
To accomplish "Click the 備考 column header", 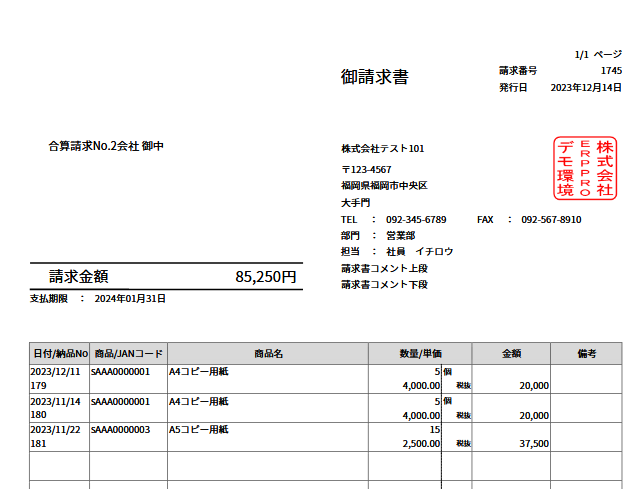I will (x=586, y=354).
